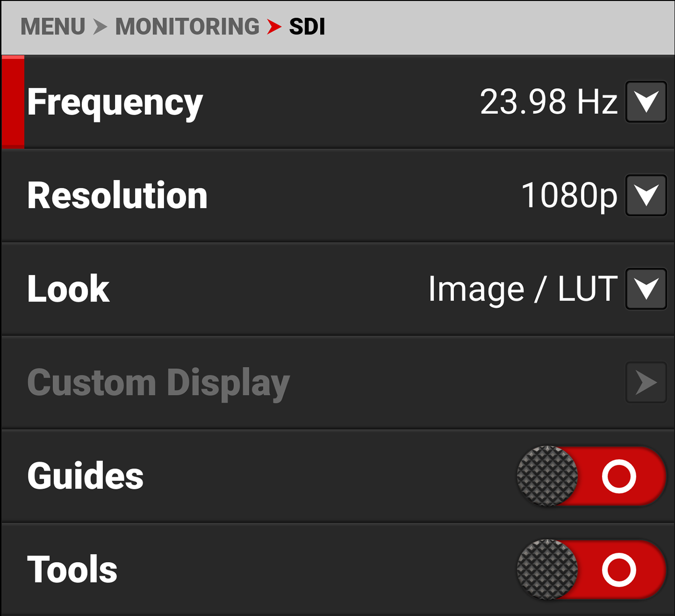Toggle the Tools switch
Viewport: 675px width, 616px height.
point(591,570)
